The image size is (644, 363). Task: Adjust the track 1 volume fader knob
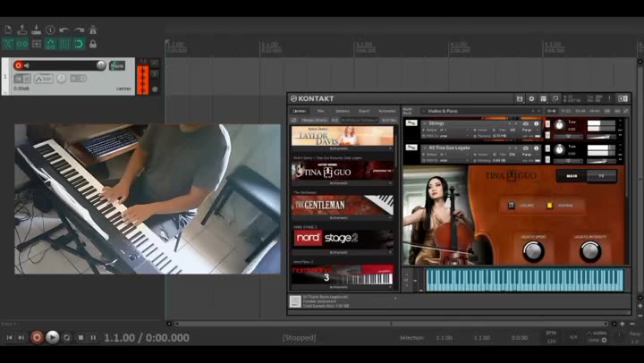click(x=101, y=65)
